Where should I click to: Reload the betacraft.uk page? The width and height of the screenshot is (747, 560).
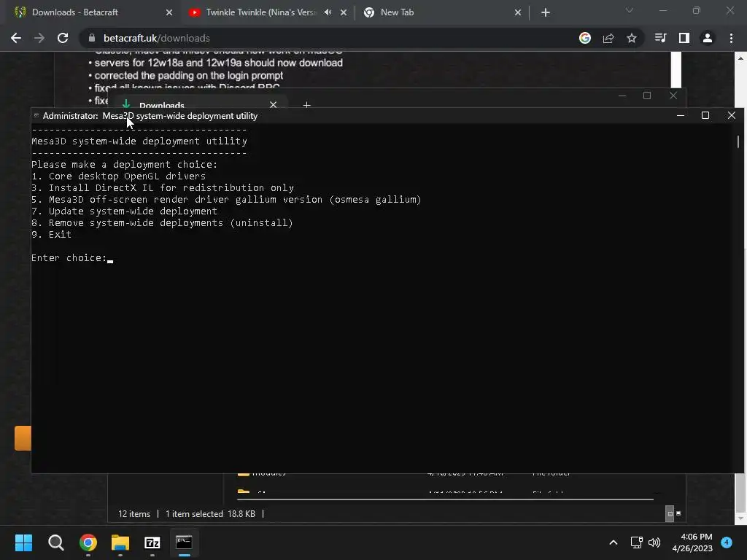[x=63, y=38]
